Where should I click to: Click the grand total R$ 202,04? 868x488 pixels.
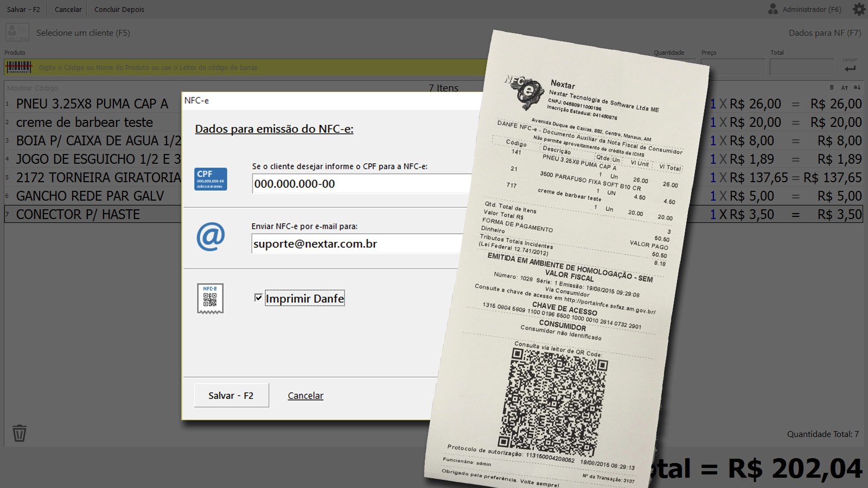pos(795,468)
